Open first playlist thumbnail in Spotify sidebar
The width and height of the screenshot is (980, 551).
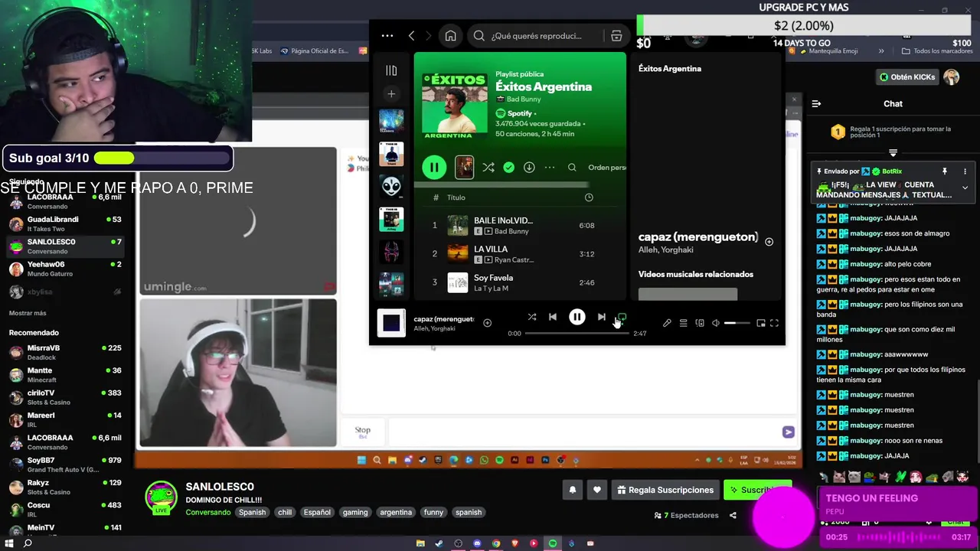pyautogui.click(x=391, y=121)
